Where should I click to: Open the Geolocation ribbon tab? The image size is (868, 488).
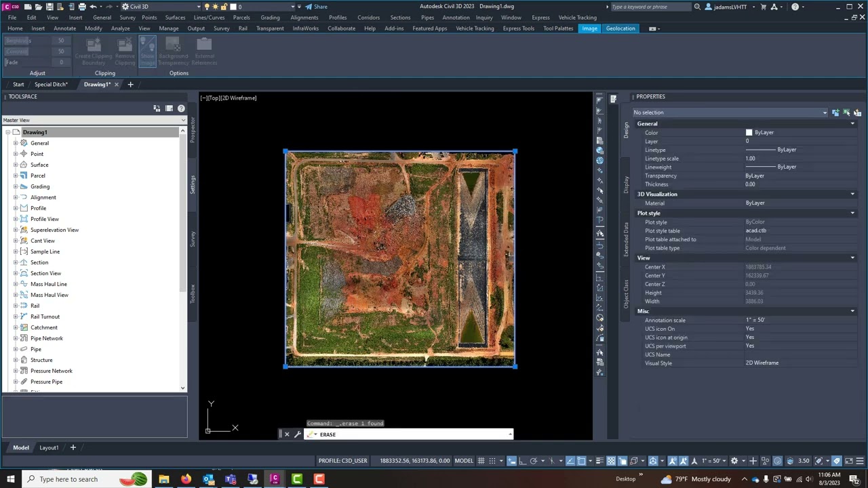pos(620,28)
